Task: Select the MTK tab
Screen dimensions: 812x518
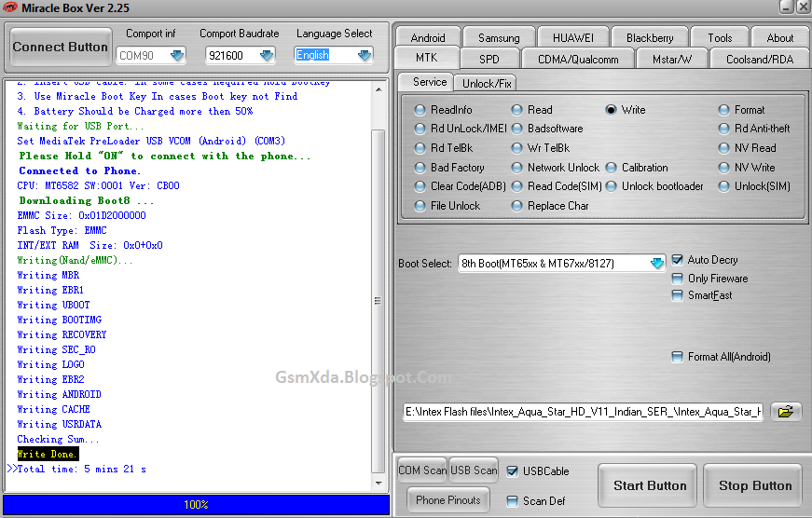Action: pos(427,58)
